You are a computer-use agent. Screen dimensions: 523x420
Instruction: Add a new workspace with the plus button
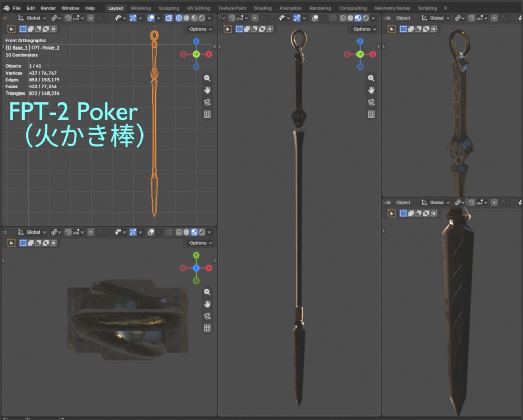point(445,8)
